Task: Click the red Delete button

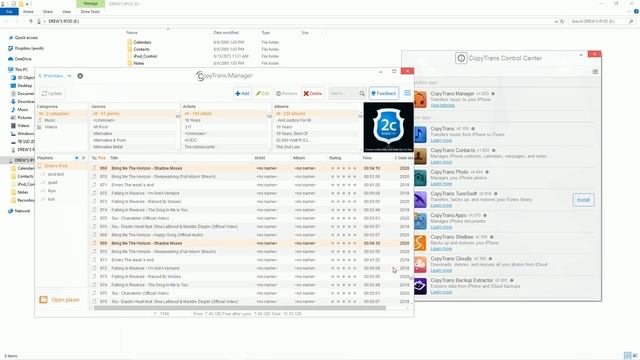Action: tap(313, 93)
